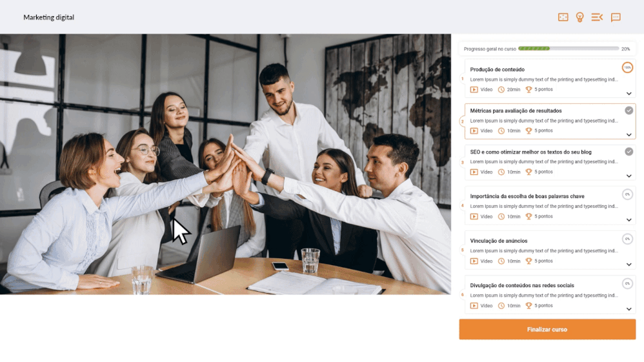This screenshot has width=644, height=362.
Task: Collapse the lesson list menu icon
Action: pyautogui.click(x=597, y=17)
